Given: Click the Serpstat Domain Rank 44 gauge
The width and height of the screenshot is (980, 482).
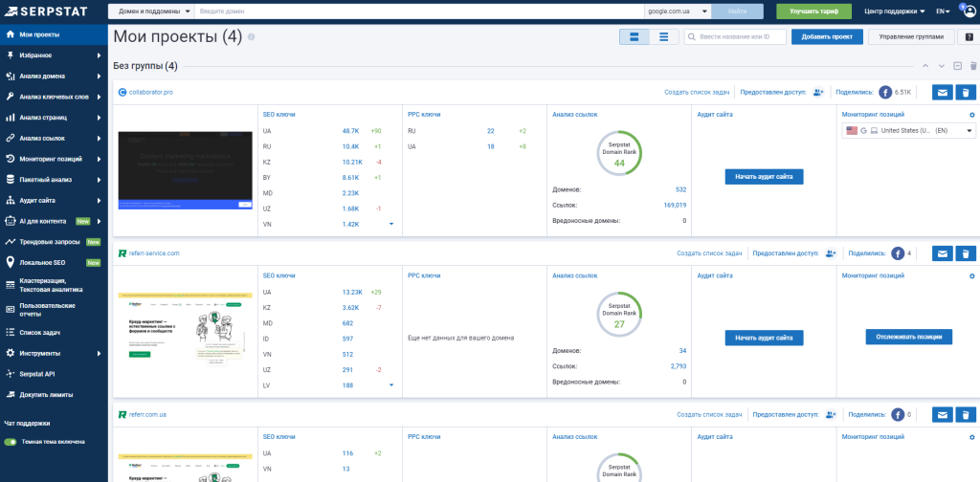Looking at the screenshot, I should (x=619, y=154).
